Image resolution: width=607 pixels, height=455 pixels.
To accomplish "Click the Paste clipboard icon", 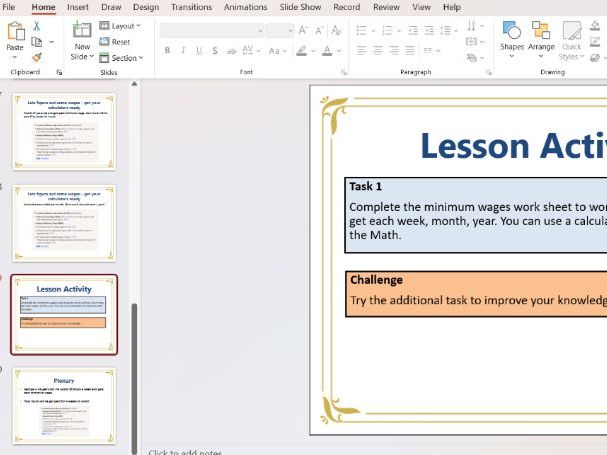I will (x=15, y=31).
